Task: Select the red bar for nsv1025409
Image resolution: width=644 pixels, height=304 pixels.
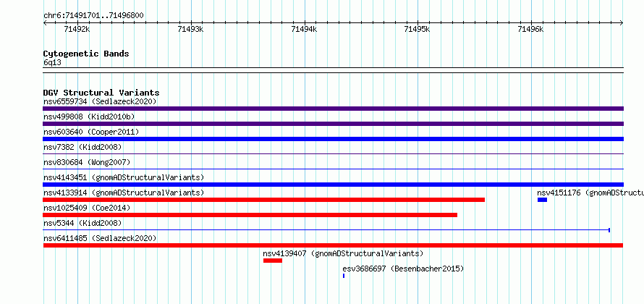Action: click(x=250, y=215)
